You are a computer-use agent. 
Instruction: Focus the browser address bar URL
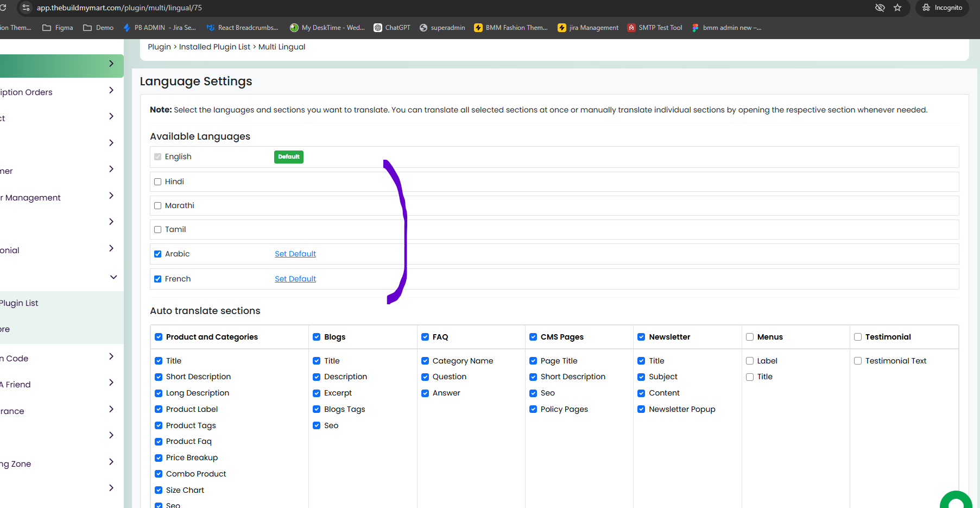pyautogui.click(x=119, y=8)
